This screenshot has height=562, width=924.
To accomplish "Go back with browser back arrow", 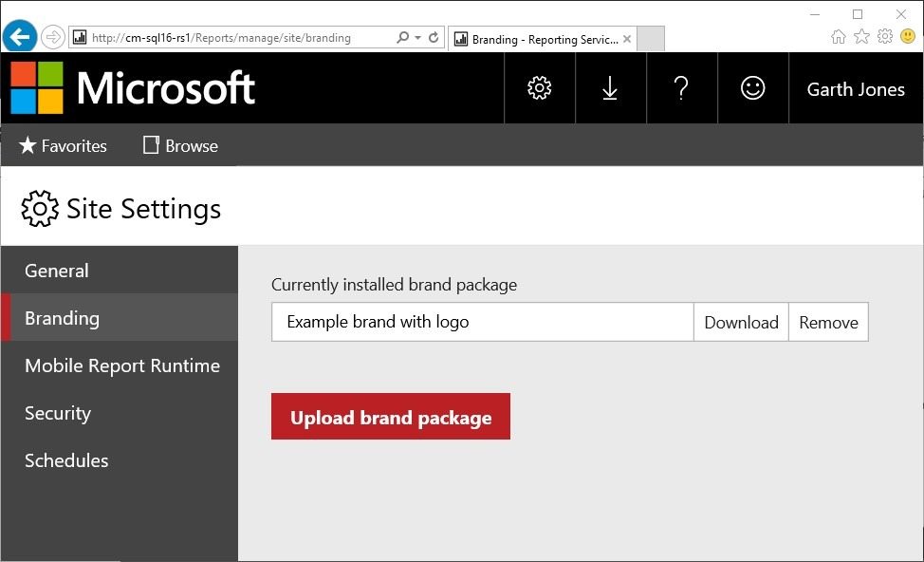I will [x=19, y=37].
